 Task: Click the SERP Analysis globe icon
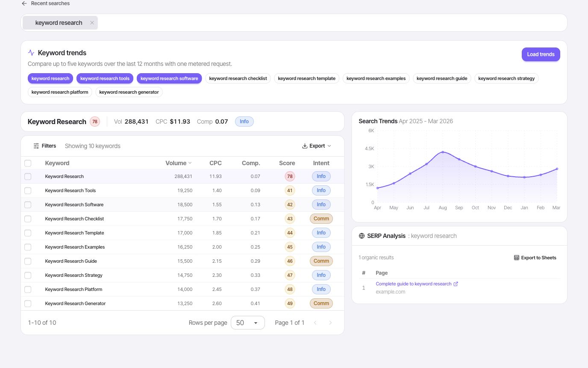coord(362,236)
